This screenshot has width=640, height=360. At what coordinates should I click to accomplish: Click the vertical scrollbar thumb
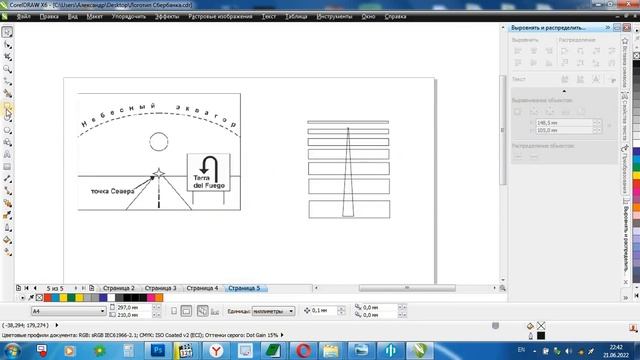[502, 130]
